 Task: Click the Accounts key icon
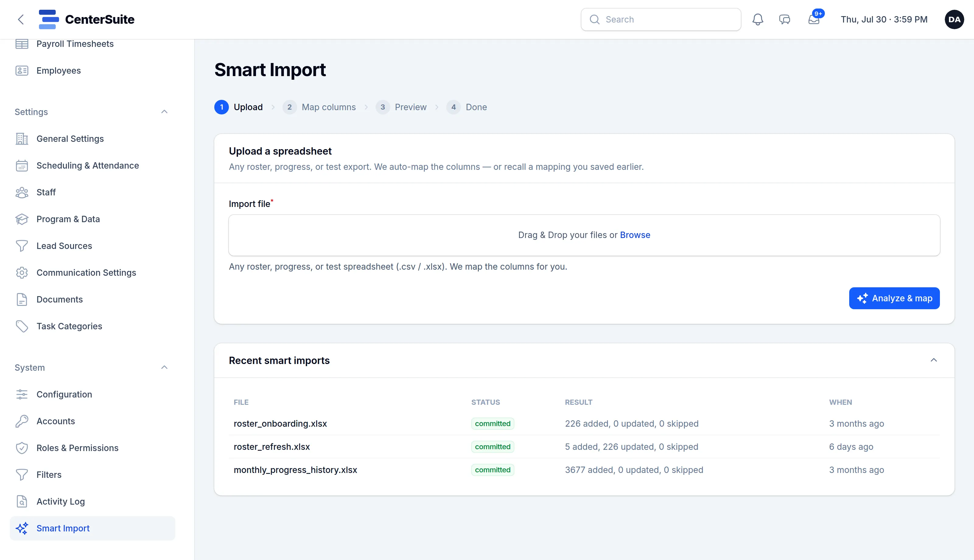click(x=22, y=421)
